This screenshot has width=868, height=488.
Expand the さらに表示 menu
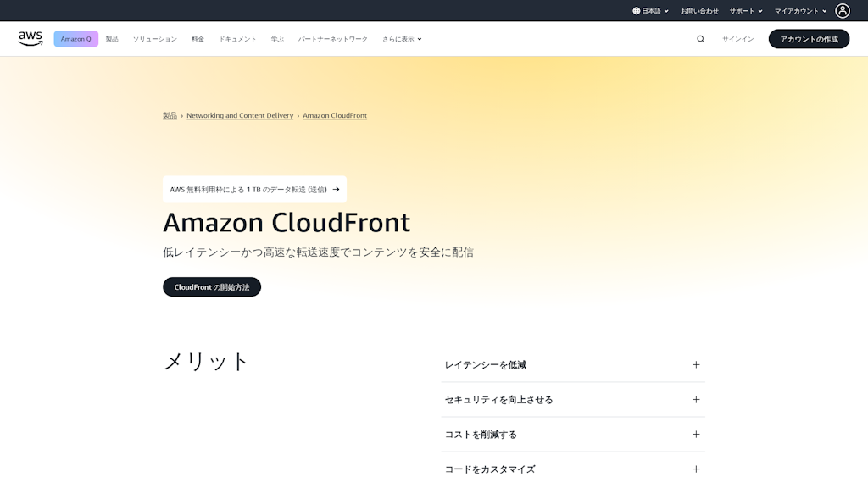(x=402, y=39)
